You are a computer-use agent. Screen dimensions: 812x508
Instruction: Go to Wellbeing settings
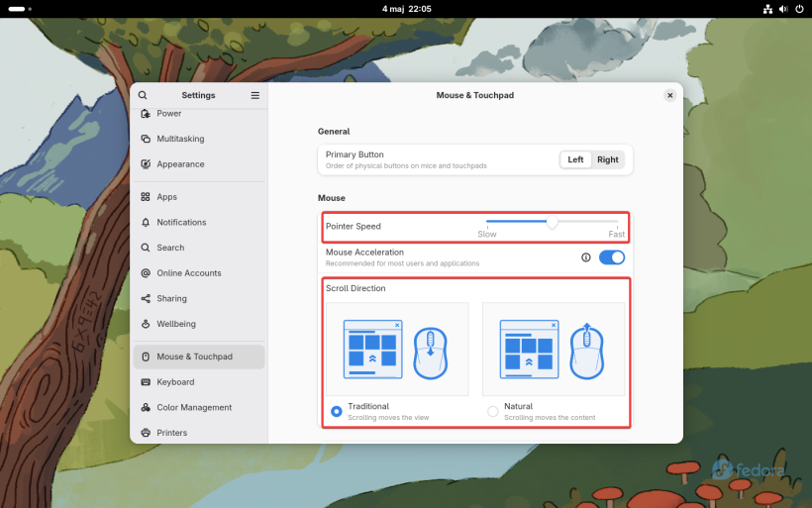pos(199,324)
